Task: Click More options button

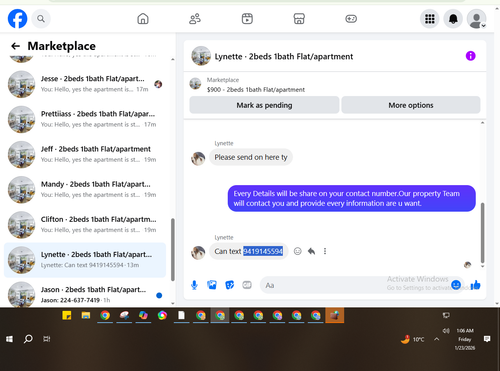Action: [411, 105]
